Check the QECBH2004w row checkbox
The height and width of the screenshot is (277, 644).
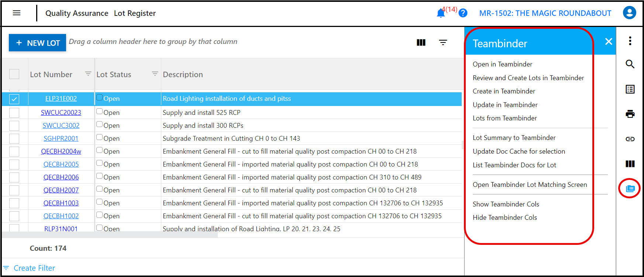tap(14, 151)
